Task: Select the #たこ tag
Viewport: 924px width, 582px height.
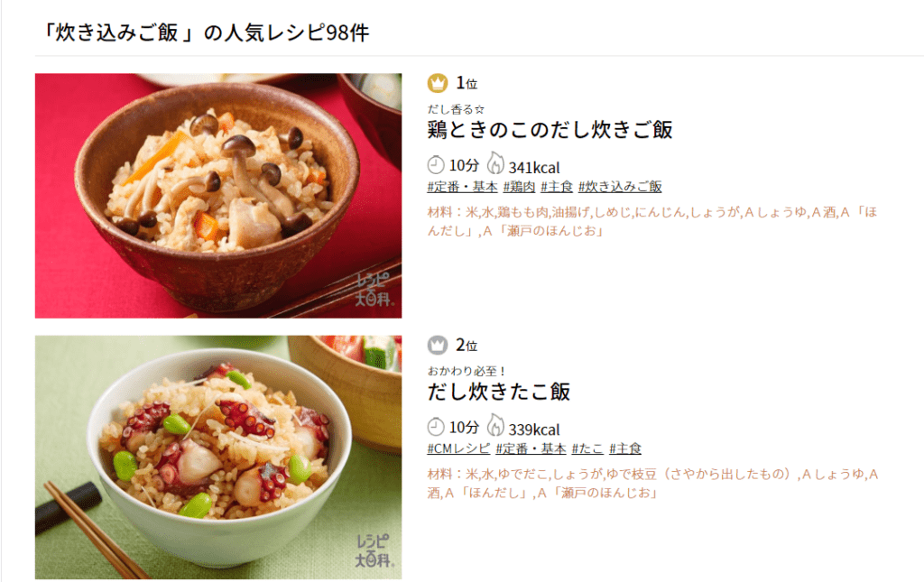Action: click(x=587, y=448)
